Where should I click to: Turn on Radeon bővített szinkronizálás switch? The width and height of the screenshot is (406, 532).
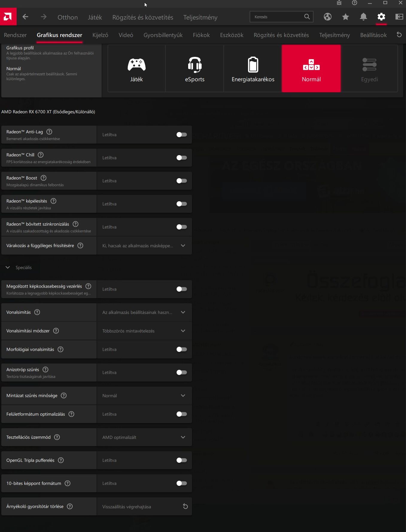coord(181,227)
